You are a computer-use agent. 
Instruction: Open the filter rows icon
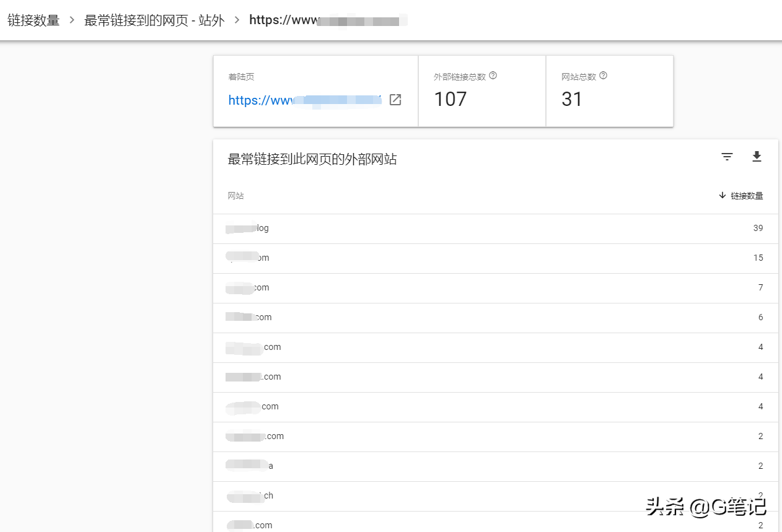[727, 157]
